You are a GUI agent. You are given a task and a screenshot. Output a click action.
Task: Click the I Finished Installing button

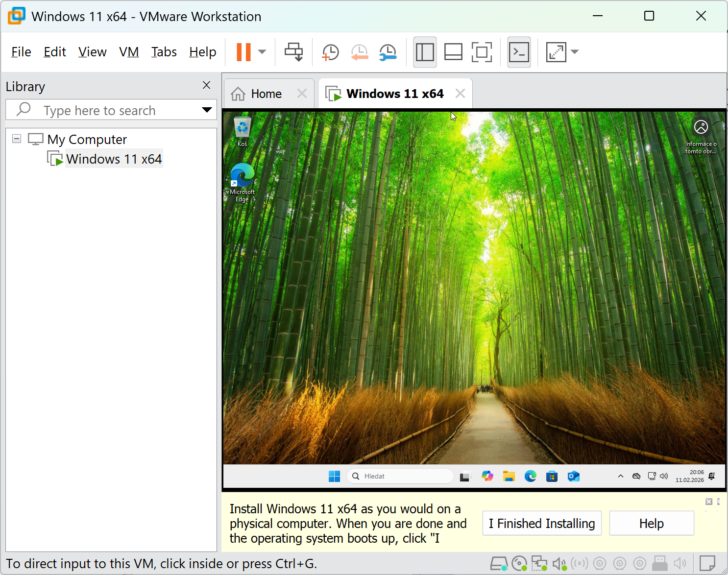click(x=542, y=524)
